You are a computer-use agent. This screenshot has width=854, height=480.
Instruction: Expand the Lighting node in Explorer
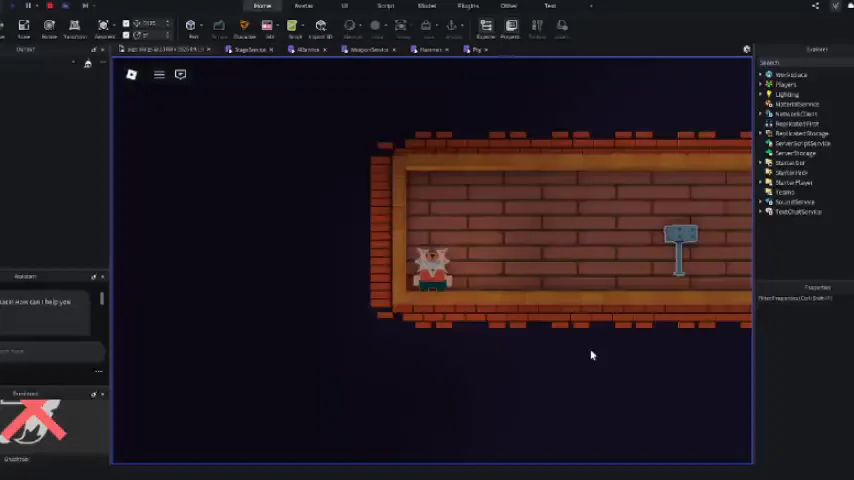(x=761, y=94)
